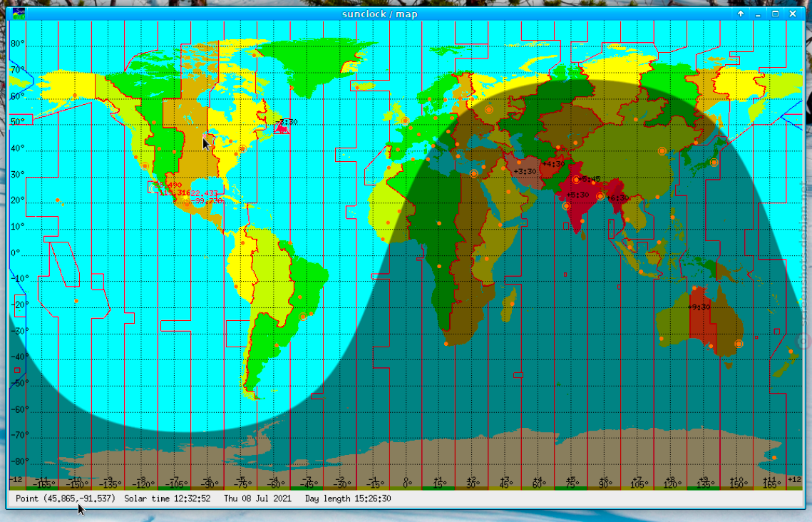Minimize the sunclock map window
The width and height of the screenshot is (812, 522).
coord(758,14)
